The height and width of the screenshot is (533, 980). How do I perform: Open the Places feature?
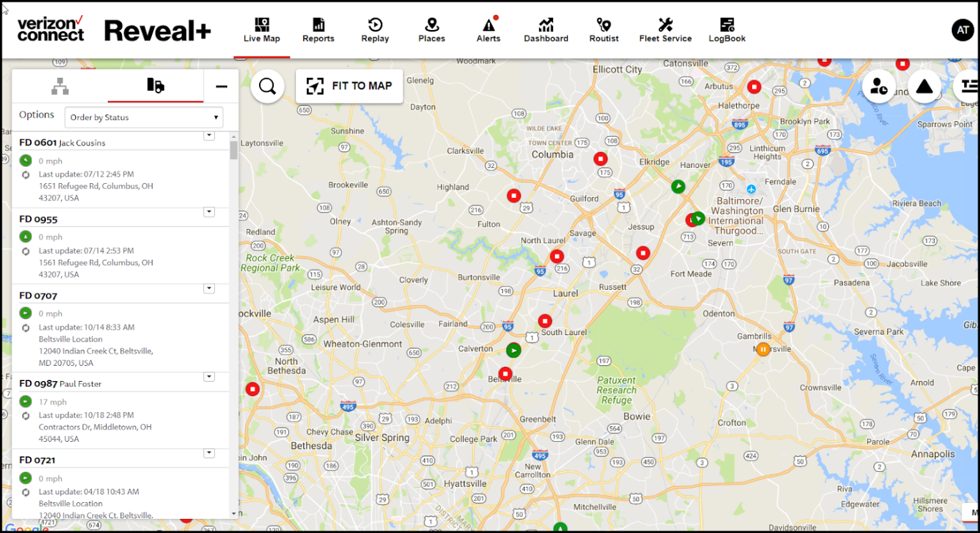click(431, 29)
